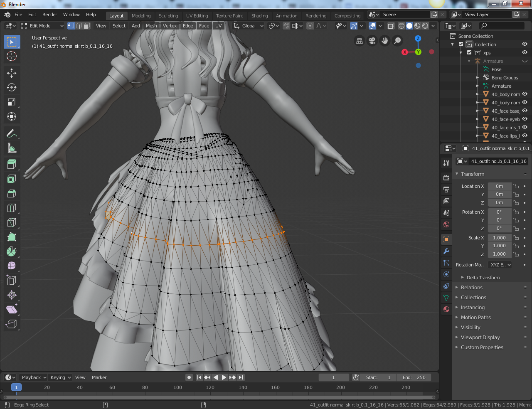Viewport: 532px width, 409px height.
Task: Play the animation forward
Action: click(224, 377)
